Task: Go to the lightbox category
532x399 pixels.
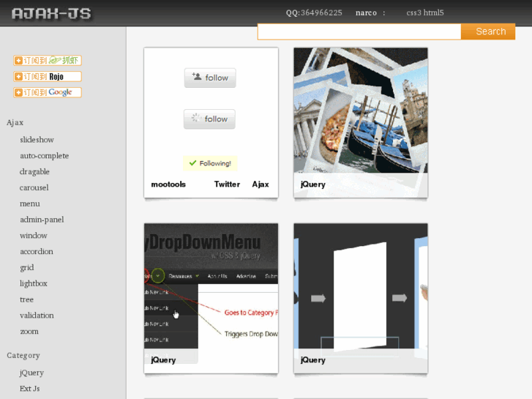Action: (33, 283)
